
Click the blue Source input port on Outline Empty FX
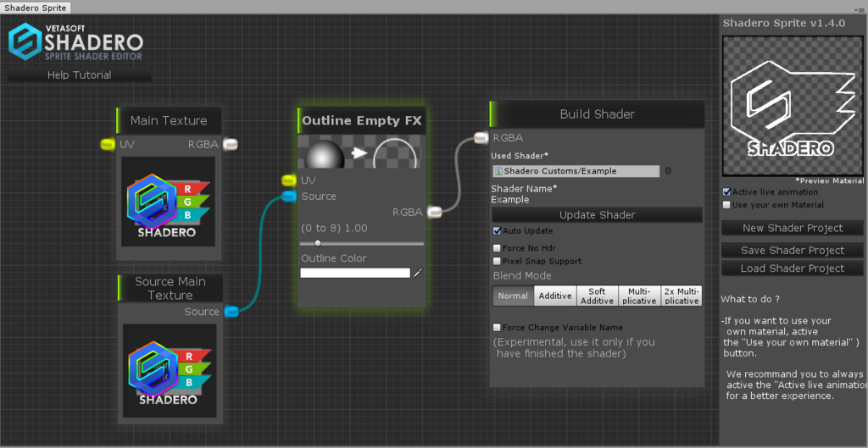(290, 196)
